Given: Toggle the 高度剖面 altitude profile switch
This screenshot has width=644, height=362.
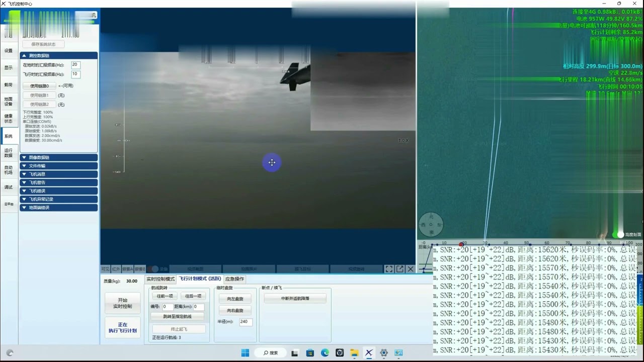Looking at the screenshot, I should (x=618, y=234).
